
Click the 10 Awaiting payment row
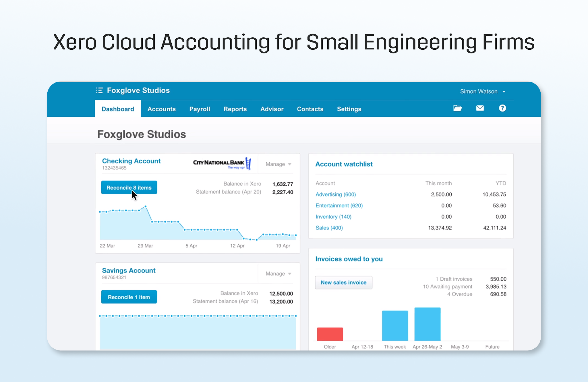pyautogui.click(x=448, y=287)
